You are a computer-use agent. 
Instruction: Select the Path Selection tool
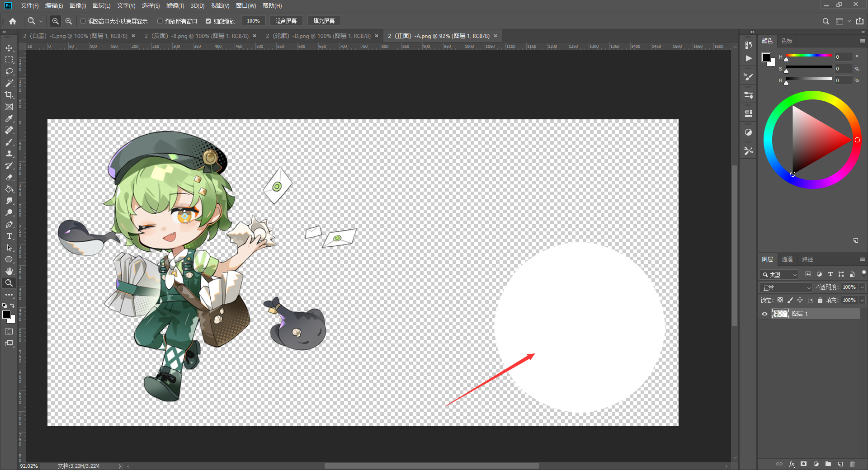tap(9, 248)
